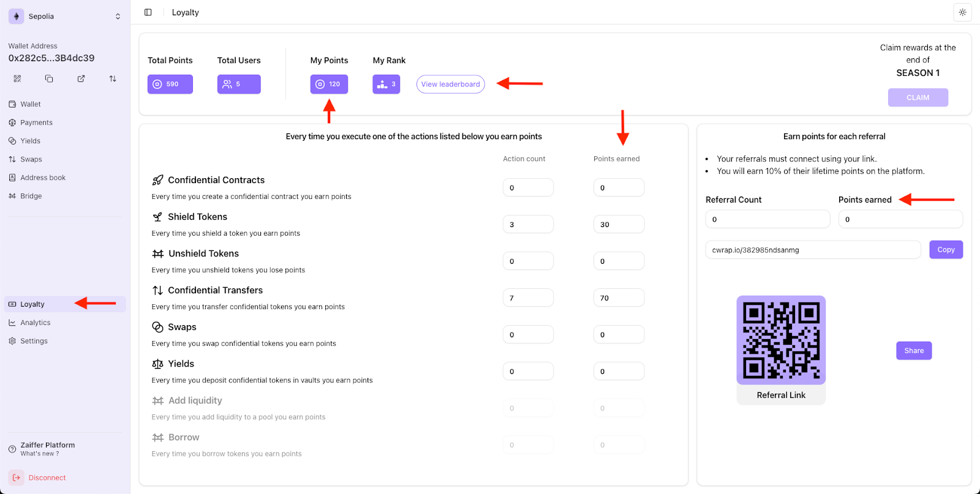980x494 pixels.
Task: Click the Swaps arrows icon in the sidebar
Action: (12, 159)
